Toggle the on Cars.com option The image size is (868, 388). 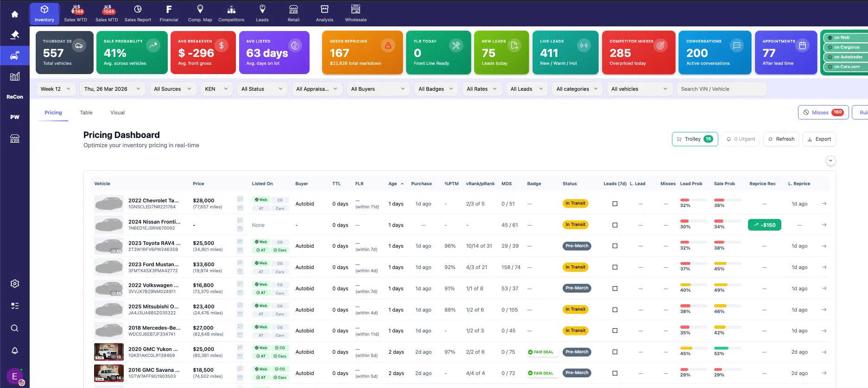(846, 67)
